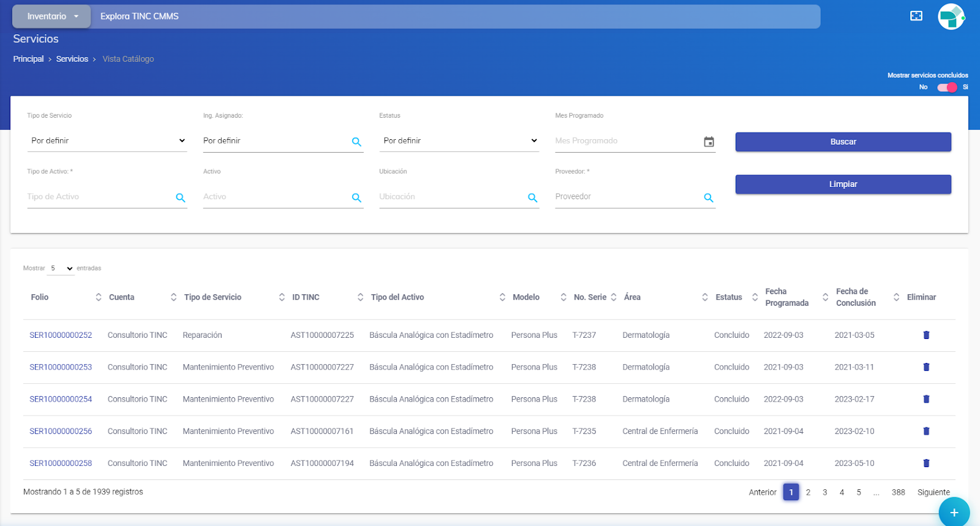The image size is (980, 526).
Task: Expand the Tipo de Servicio dropdown
Action: point(107,141)
